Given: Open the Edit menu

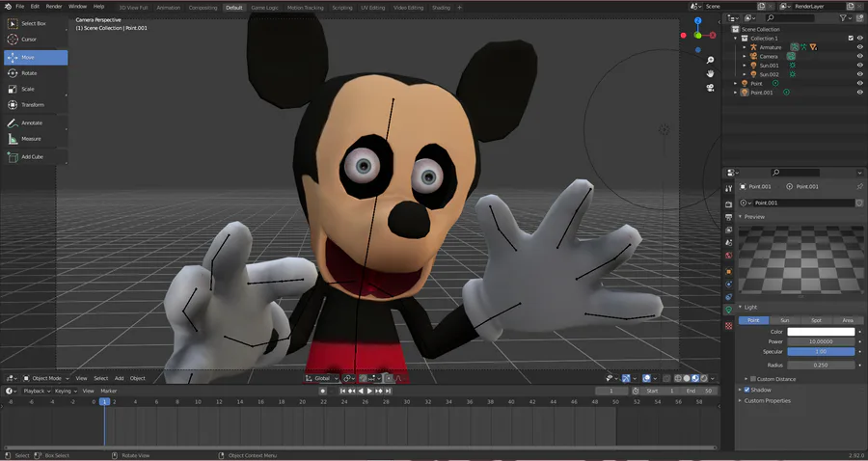Looking at the screenshot, I should (35, 7).
